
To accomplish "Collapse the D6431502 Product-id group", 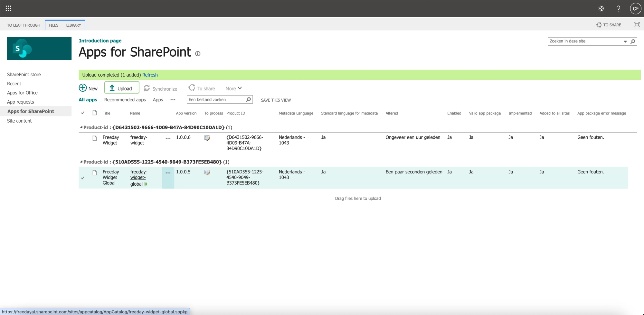I will 81,127.
